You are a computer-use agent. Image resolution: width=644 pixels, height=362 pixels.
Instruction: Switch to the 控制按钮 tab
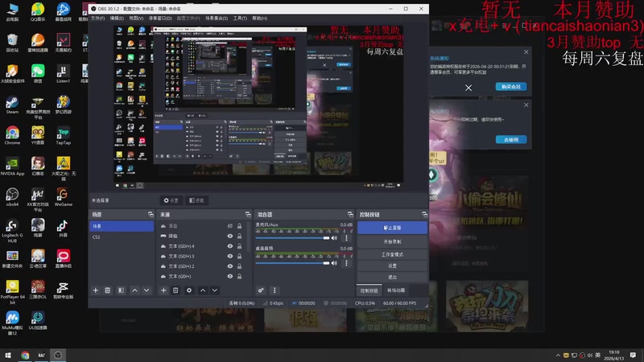(x=369, y=290)
